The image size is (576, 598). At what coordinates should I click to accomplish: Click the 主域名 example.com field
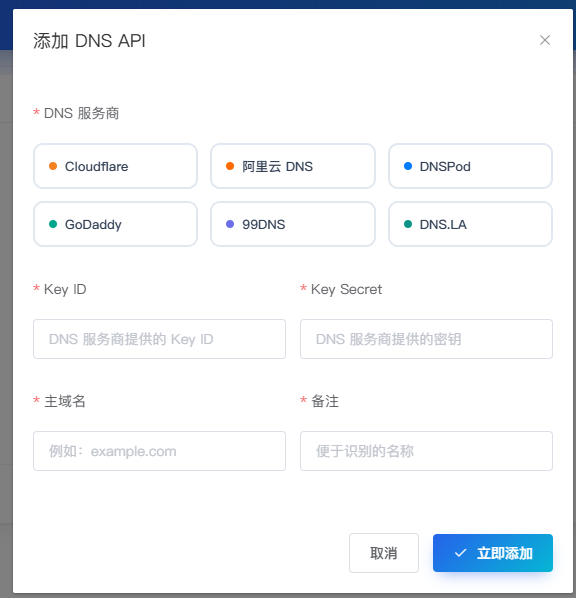click(x=159, y=451)
